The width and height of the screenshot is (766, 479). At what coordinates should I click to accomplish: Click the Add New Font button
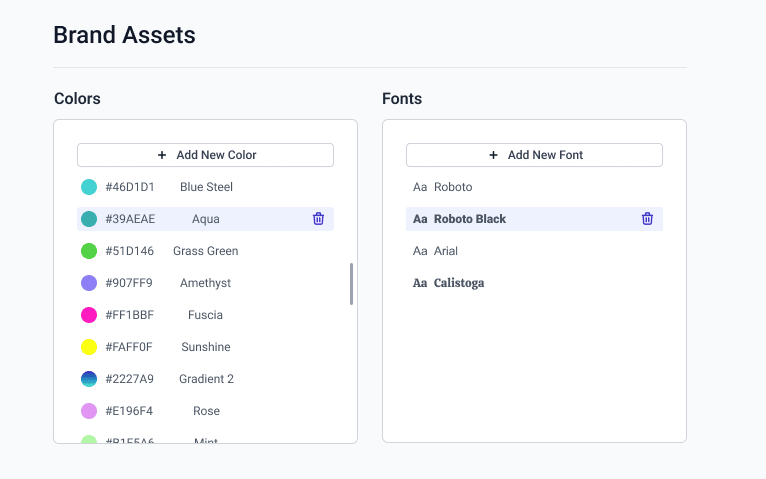tap(534, 155)
